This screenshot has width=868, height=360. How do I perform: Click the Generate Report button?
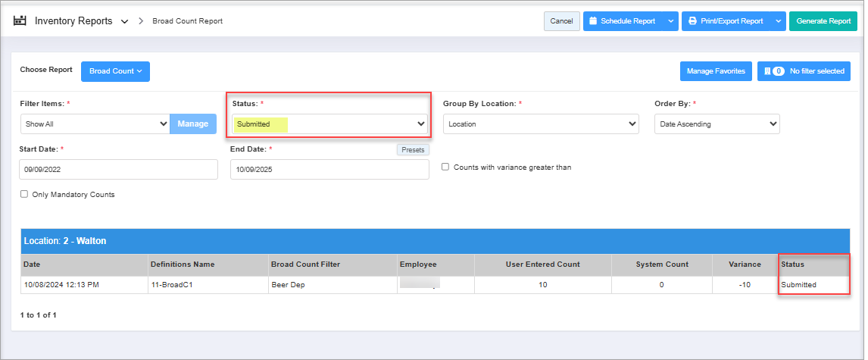click(x=823, y=21)
